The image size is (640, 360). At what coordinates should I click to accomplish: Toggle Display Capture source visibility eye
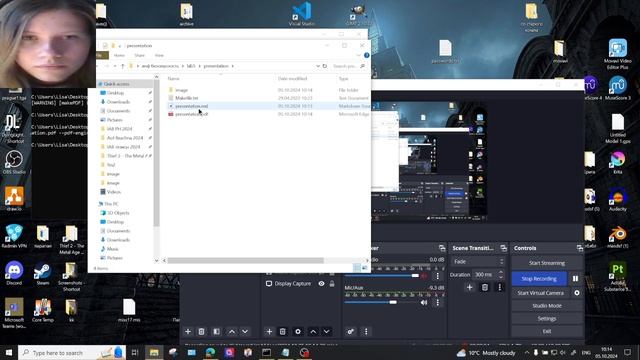click(321, 283)
